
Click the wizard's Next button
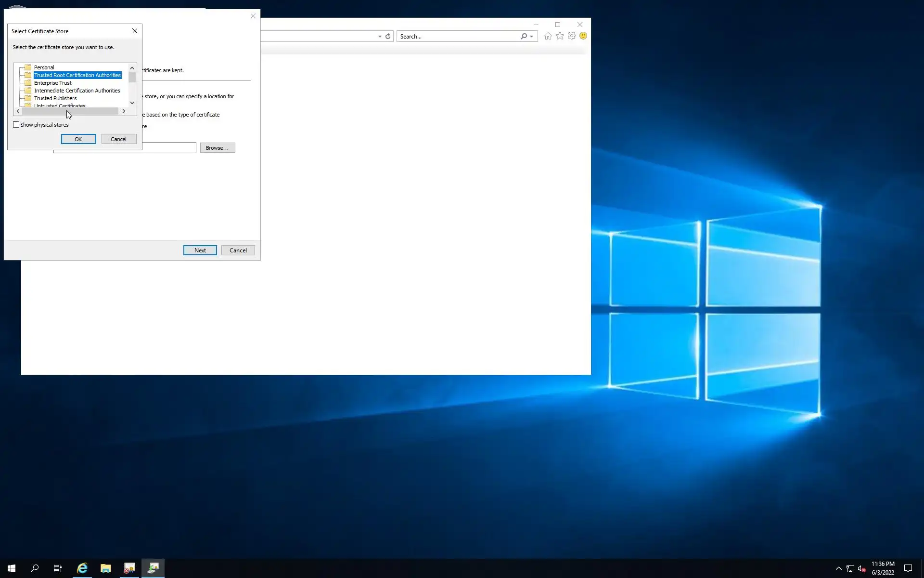pos(200,250)
